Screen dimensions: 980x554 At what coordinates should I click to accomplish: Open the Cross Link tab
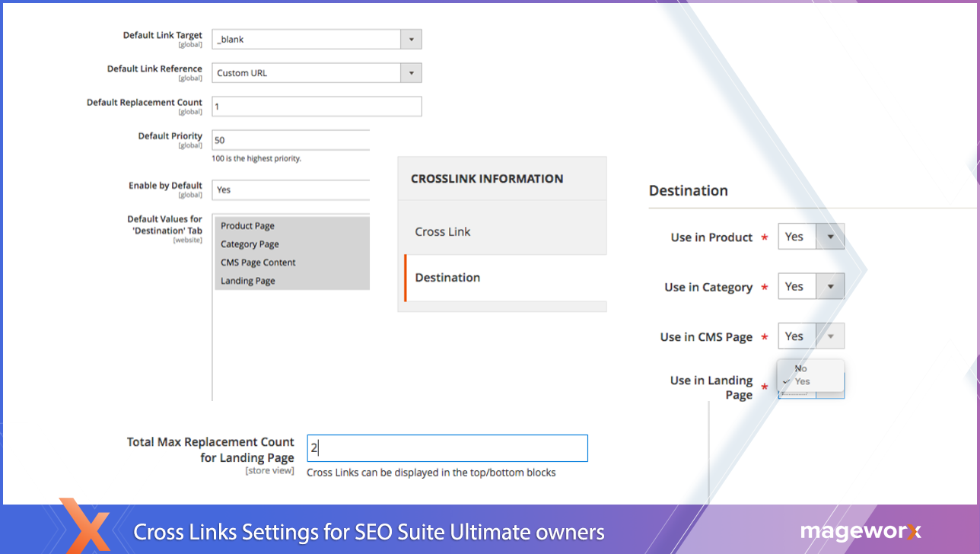coord(443,232)
